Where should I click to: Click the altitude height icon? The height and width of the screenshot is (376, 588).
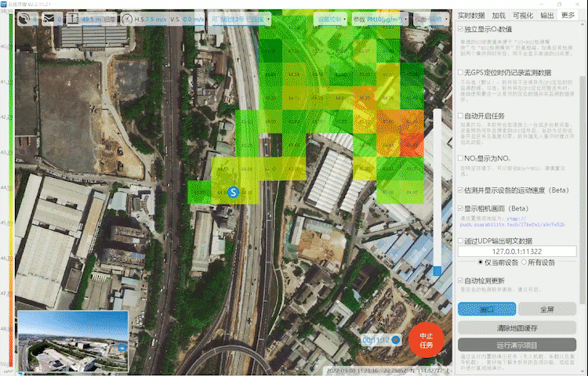click(73, 18)
